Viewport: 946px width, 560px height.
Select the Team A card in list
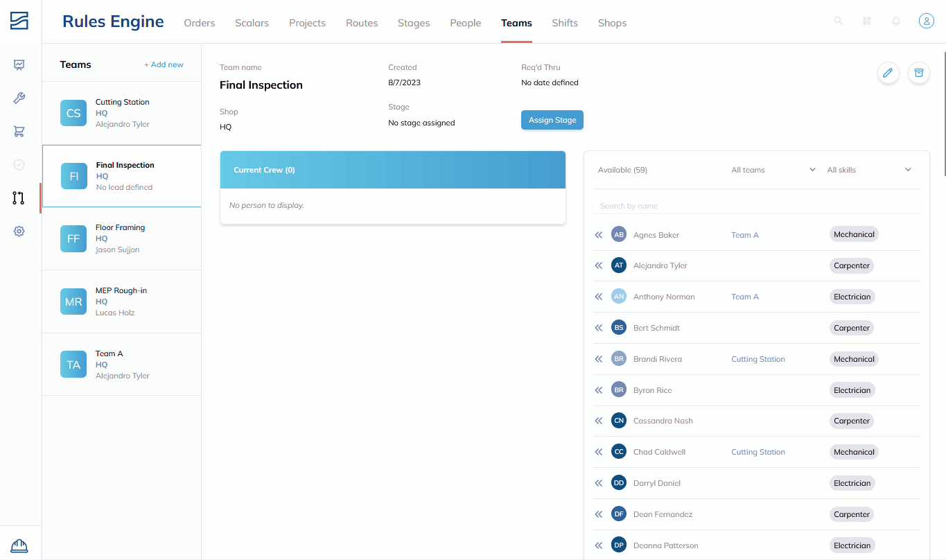[122, 365]
